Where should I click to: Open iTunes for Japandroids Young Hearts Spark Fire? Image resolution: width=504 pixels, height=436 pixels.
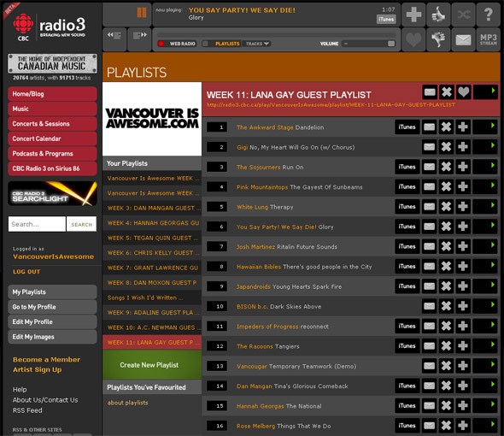407,286
